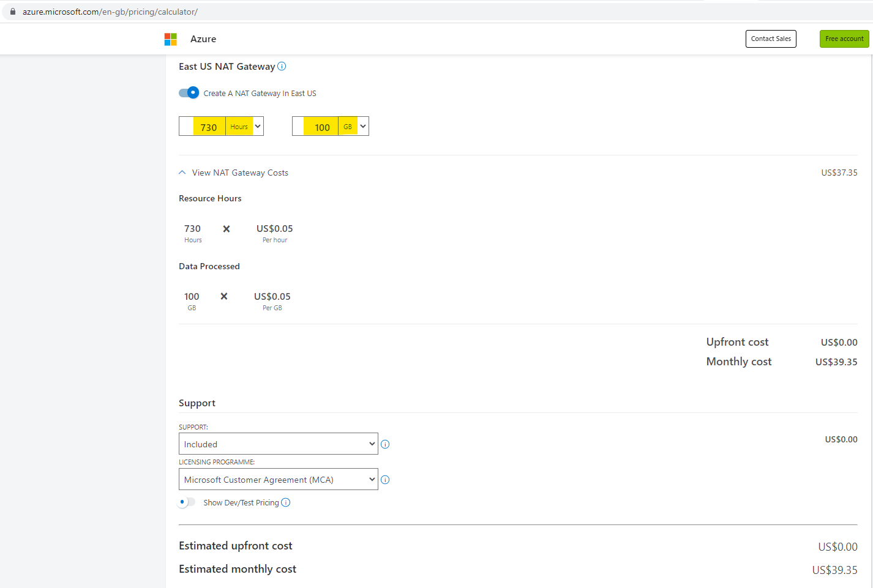Image resolution: width=873 pixels, height=588 pixels.
Task: Click the Licensing Programme info icon
Action: (x=385, y=480)
